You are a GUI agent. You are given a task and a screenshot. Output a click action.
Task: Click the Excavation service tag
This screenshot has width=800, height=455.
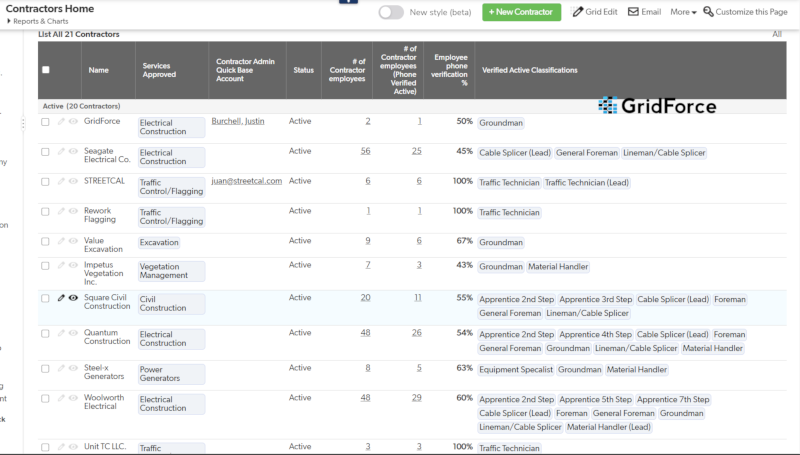click(x=159, y=242)
